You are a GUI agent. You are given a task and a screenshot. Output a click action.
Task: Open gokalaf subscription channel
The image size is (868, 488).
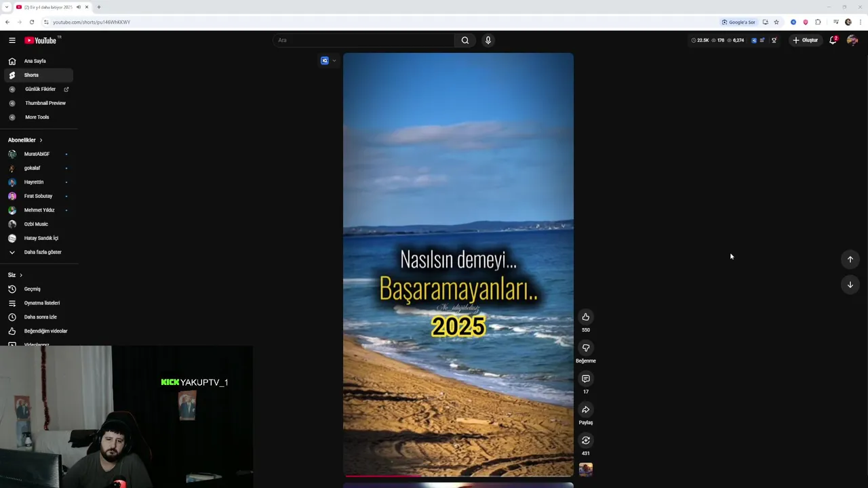tap(39, 168)
